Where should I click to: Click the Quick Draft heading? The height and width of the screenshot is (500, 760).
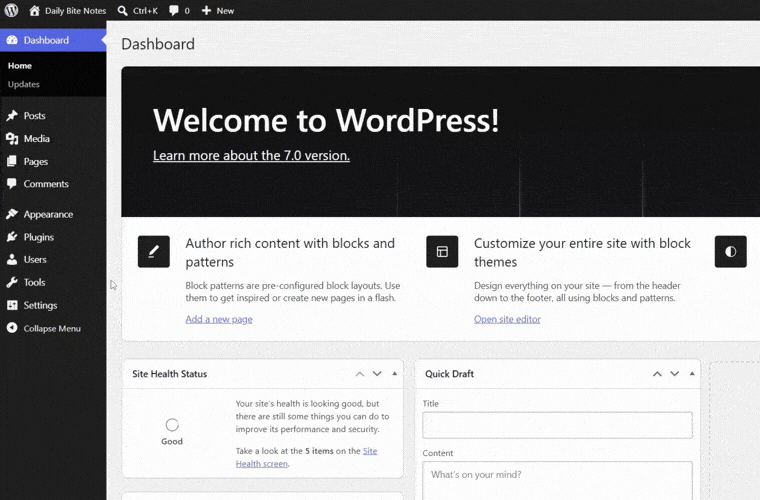tap(449, 374)
